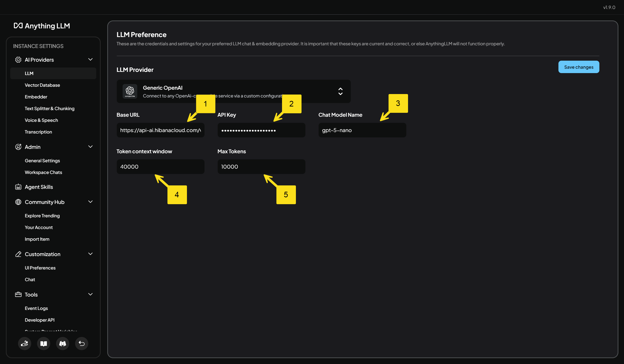Click the Max Tokens field
Viewport: 624px width, 364px height.
click(x=262, y=167)
